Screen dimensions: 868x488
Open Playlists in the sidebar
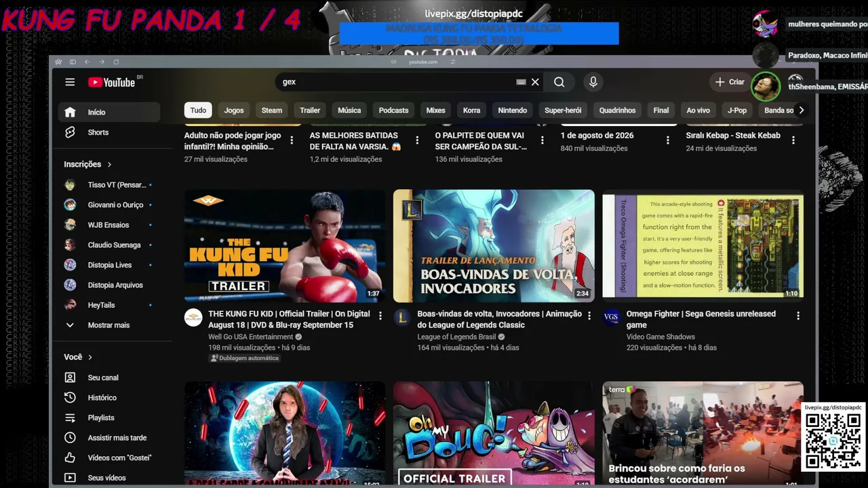[x=109, y=418]
